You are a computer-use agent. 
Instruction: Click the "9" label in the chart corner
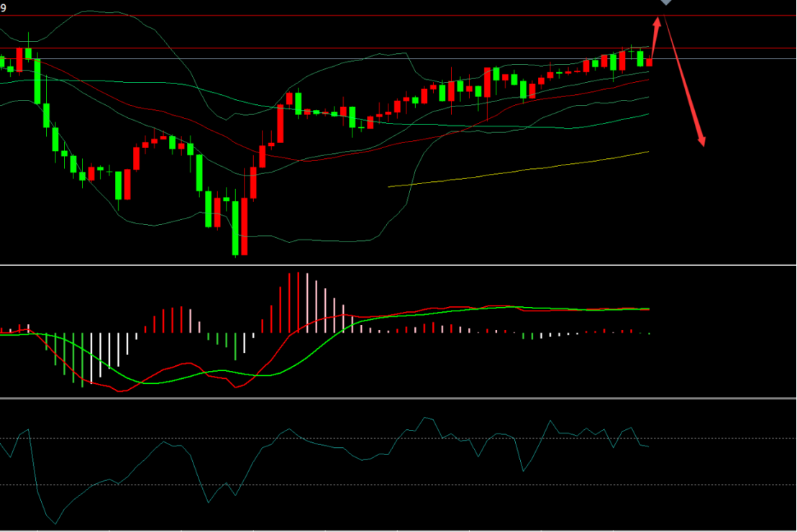coord(3,8)
